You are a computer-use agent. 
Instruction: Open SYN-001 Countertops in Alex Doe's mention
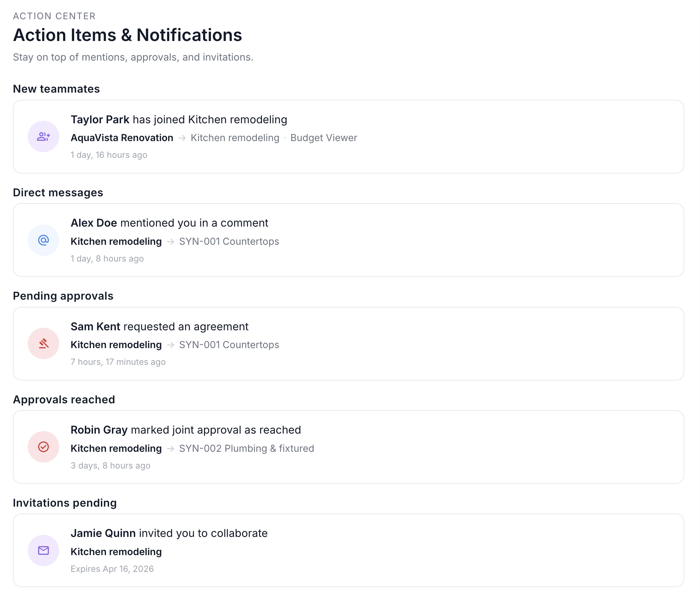click(229, 242)
